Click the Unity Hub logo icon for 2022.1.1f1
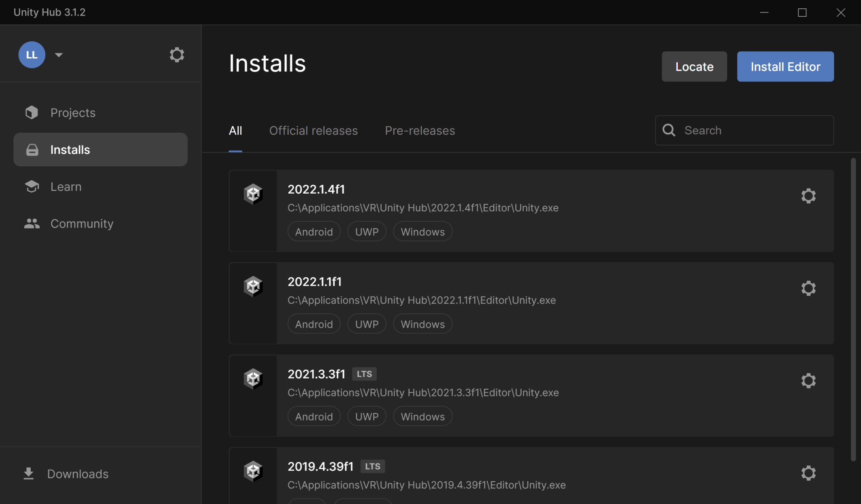861x504 pixels. pyautogui.click(x=253, y=287)
